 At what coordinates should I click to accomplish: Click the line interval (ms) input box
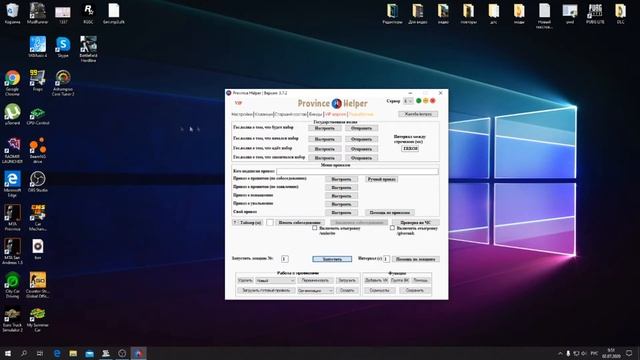410,149
